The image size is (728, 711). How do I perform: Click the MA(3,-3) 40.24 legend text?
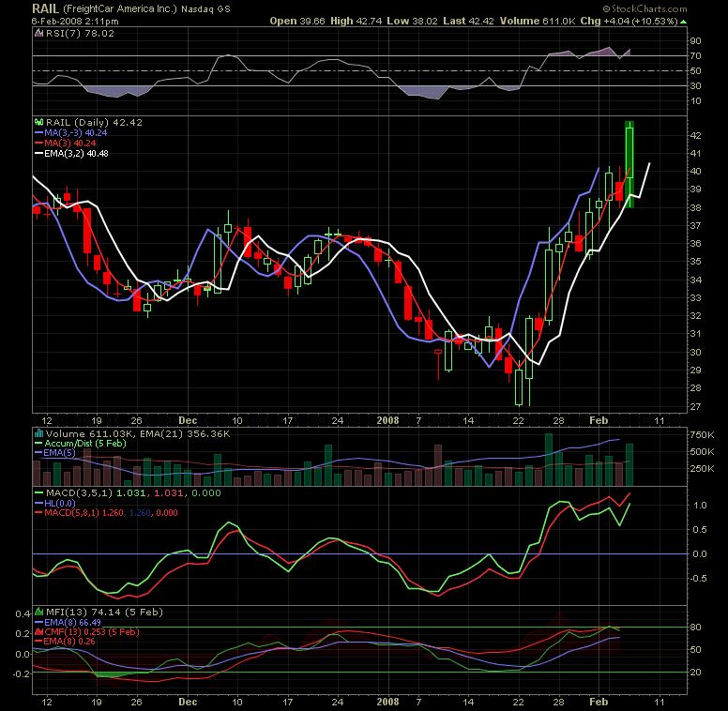click(x=76, y=133)
